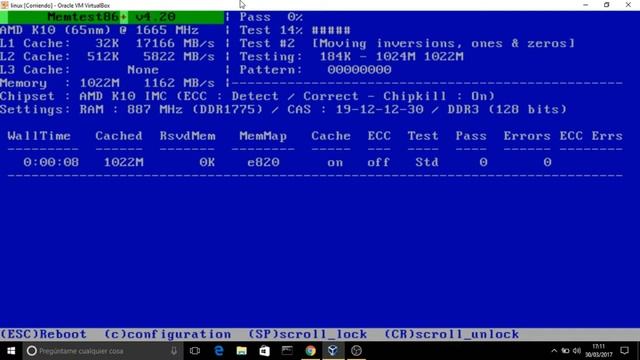Click the Cached value 1022M
This screenshot has height=360, width=640.
(123, 162)
